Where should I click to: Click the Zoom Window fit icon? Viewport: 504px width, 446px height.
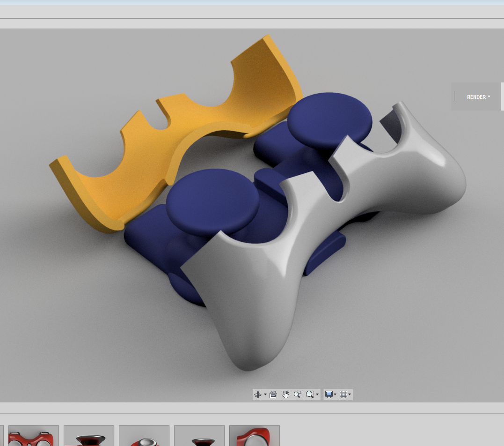(x=309, y=394)
